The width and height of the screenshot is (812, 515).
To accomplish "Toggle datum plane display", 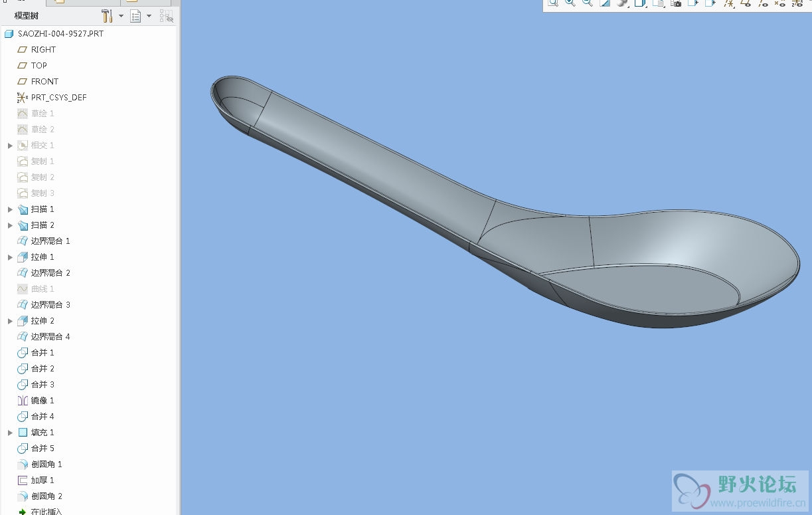I will [x=746, y=3].
